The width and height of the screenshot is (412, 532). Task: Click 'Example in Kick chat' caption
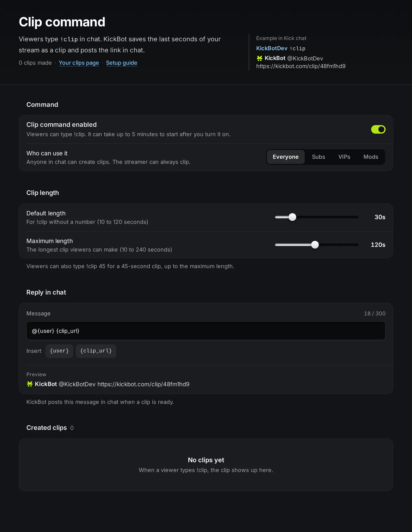click(281, 38)
